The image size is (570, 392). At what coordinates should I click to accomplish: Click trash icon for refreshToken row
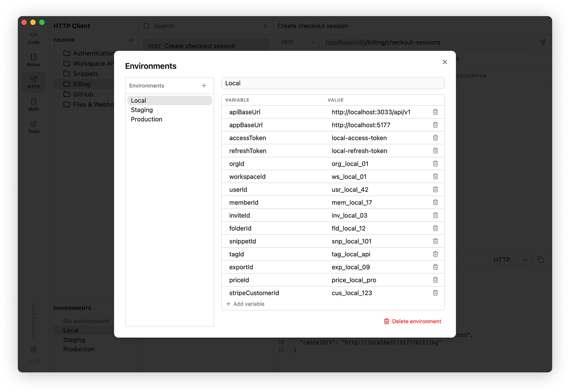coord(436,151)
